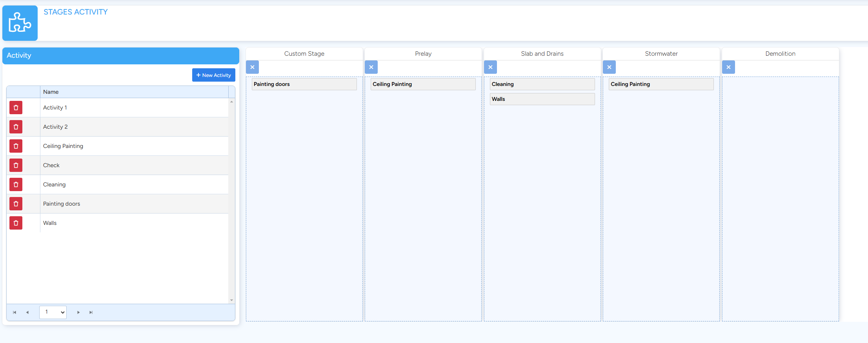Click the X button under Custom Stage
868x343 pixels.
[x=252, y=67]
